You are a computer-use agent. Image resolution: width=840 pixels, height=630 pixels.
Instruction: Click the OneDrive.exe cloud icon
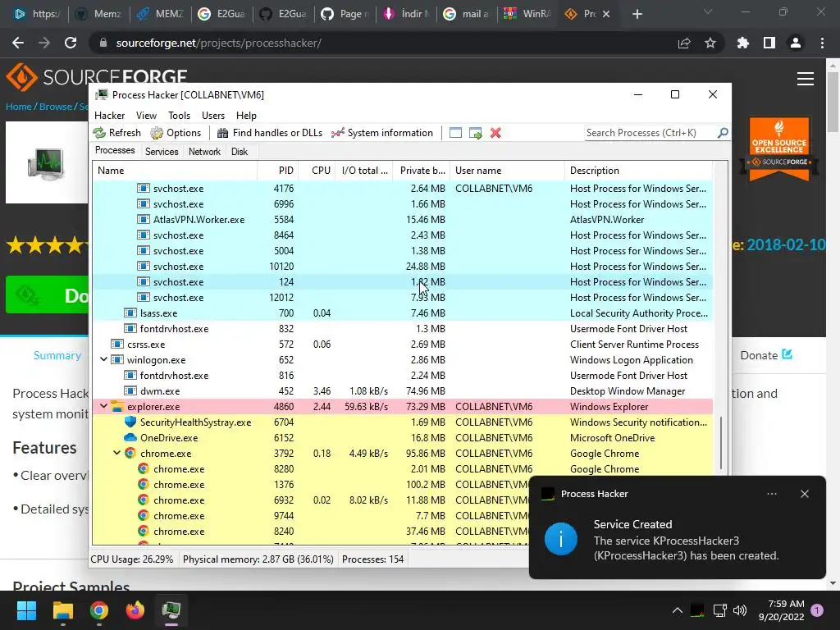point(130,438)
